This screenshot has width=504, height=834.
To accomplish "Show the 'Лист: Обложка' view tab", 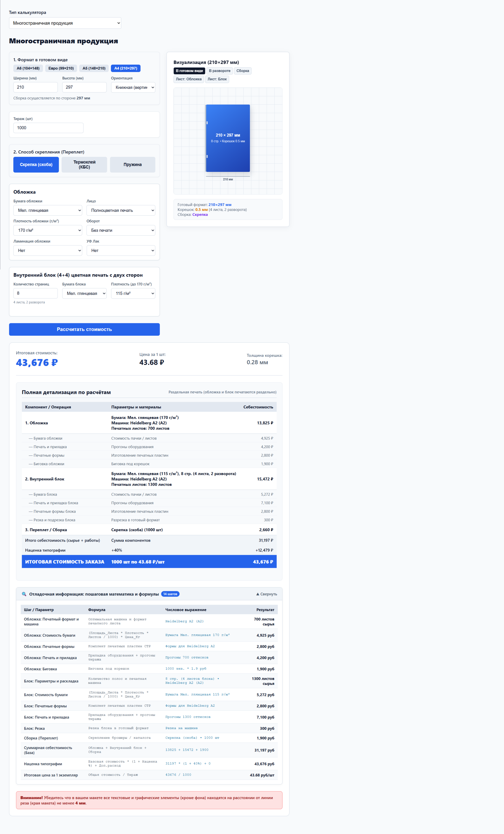I will point(189,79).
